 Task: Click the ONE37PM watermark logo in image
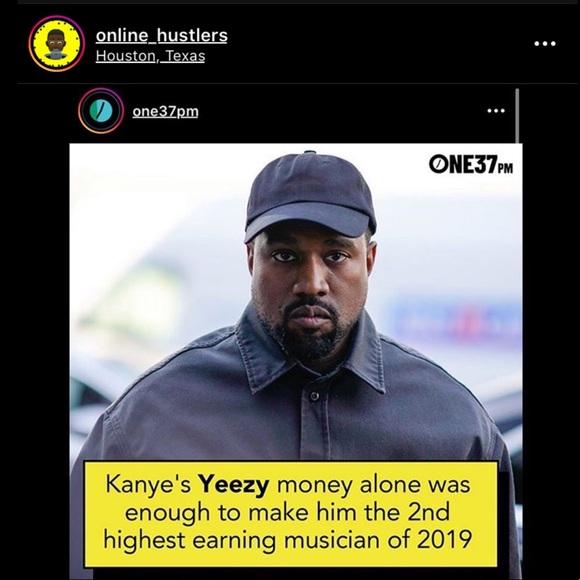pyautogui.click(x=471, y=164)
